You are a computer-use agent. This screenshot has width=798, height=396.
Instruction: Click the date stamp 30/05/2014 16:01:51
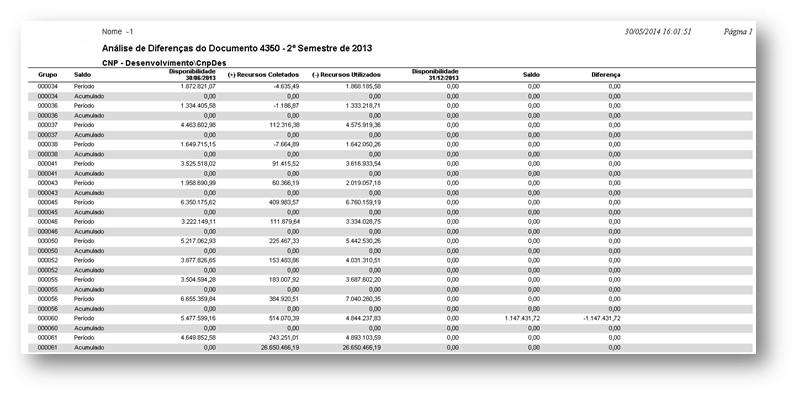[x=658, y=32]
